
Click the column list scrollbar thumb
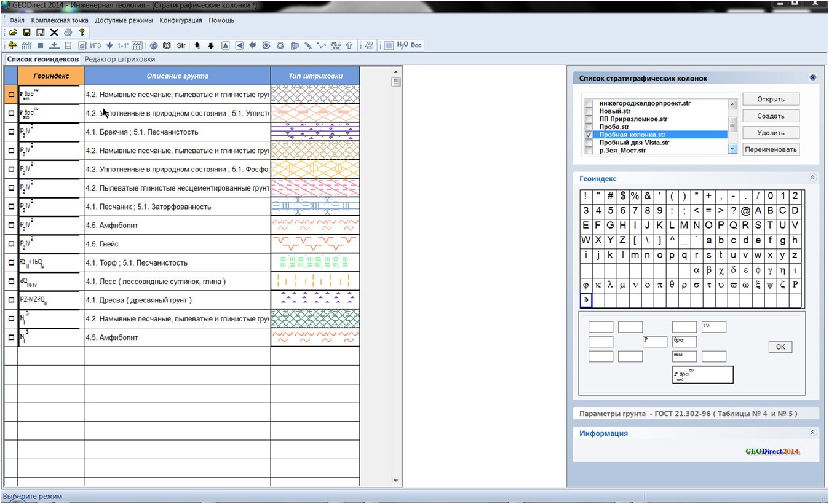point(732,125)
